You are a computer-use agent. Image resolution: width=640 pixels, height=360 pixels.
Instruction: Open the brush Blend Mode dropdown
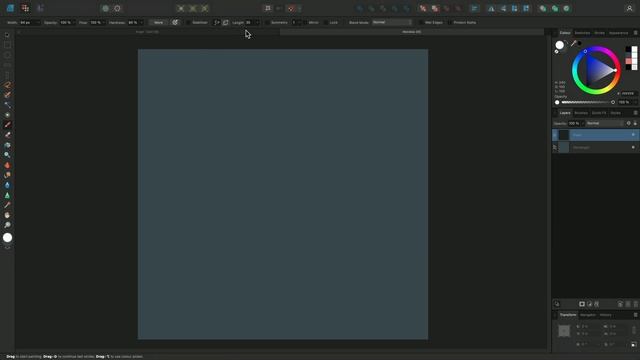point(392,22)
